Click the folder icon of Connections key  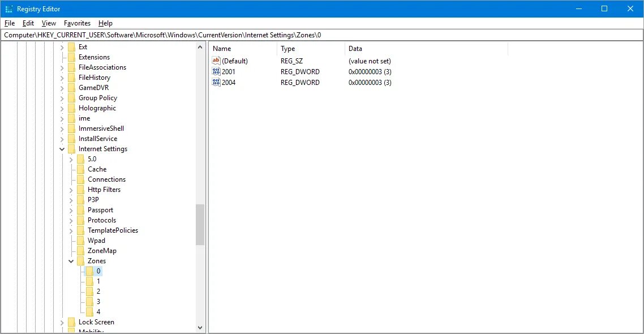pos(80,179)
